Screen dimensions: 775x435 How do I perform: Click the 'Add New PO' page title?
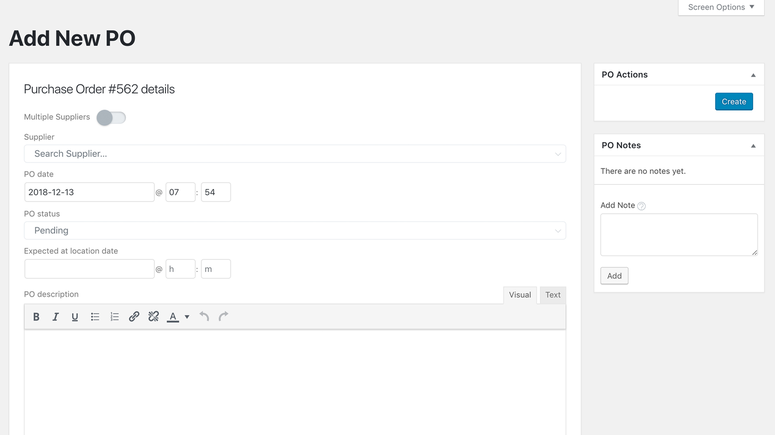[x=72, y=39]
